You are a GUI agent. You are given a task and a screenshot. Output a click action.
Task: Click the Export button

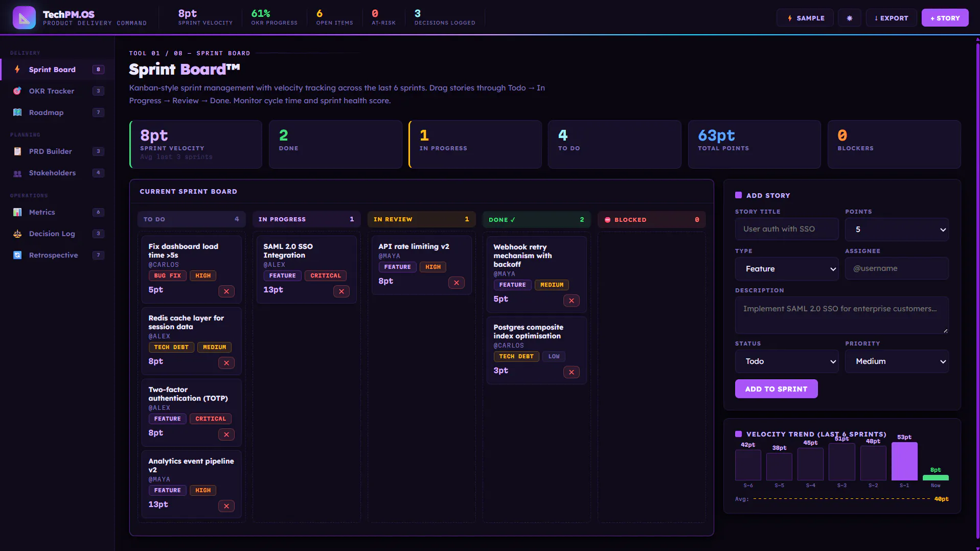click(891, 18)
